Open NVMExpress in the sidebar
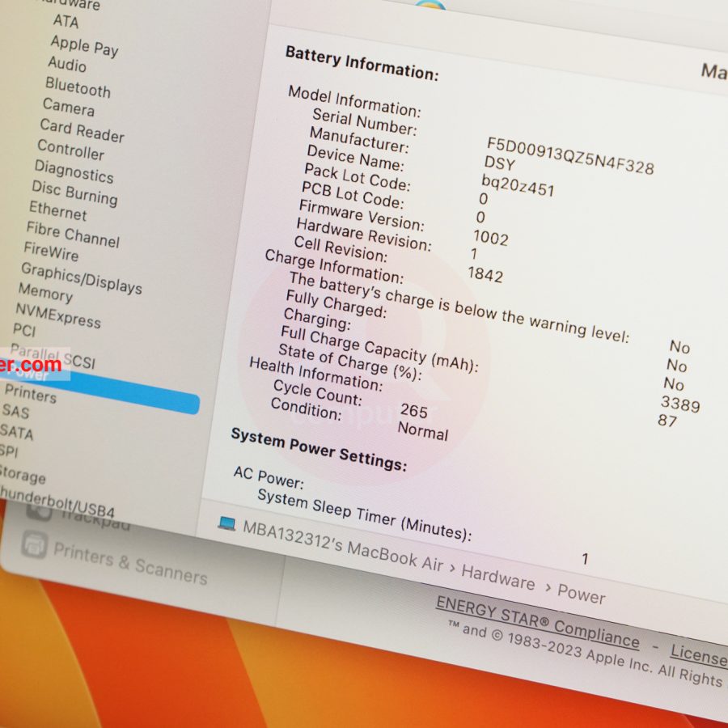 point(58,315)
